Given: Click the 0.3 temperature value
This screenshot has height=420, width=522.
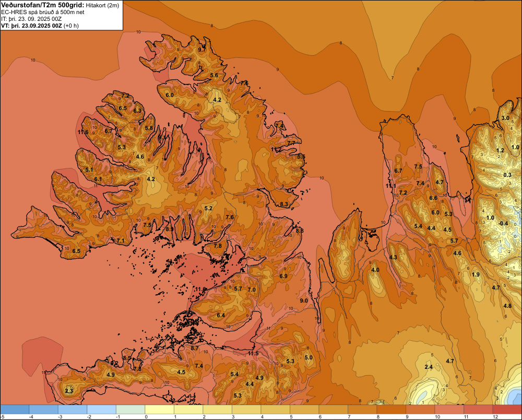Looking at the screenshot, I should [x=507, y=175].
